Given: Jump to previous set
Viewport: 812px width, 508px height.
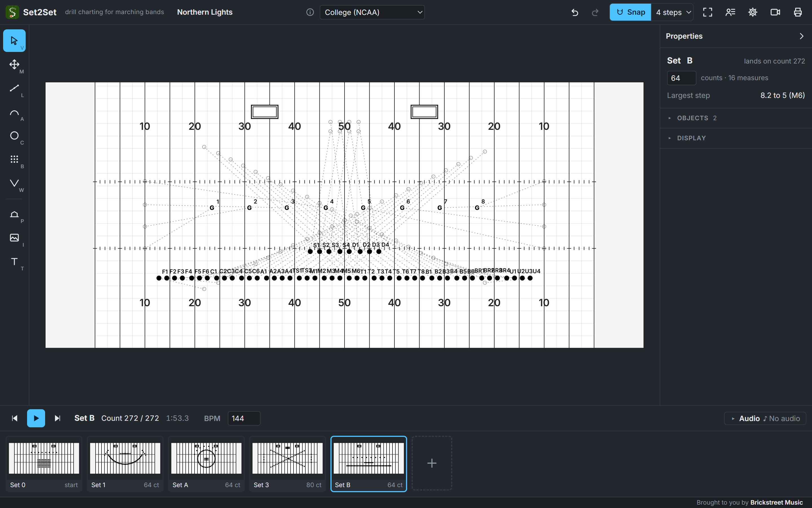Looking at the screenshot, I should pos(14,418).
